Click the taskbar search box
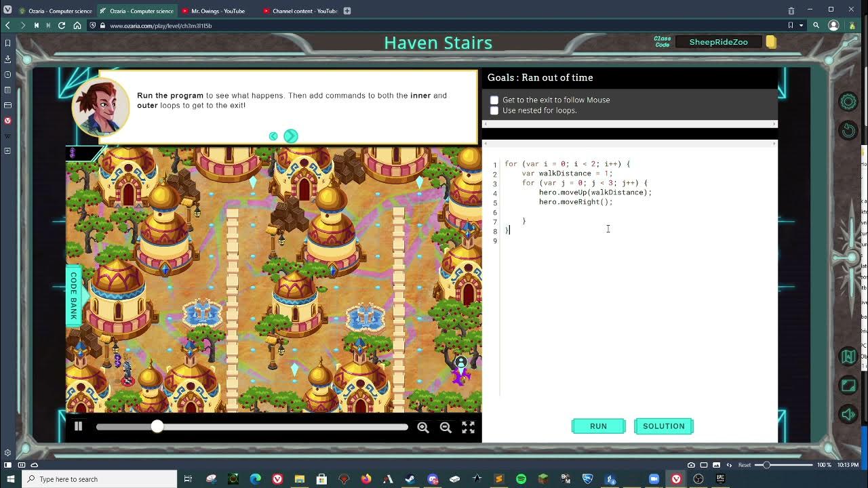Viewport: 868px width, 488px height. (100, 479)
